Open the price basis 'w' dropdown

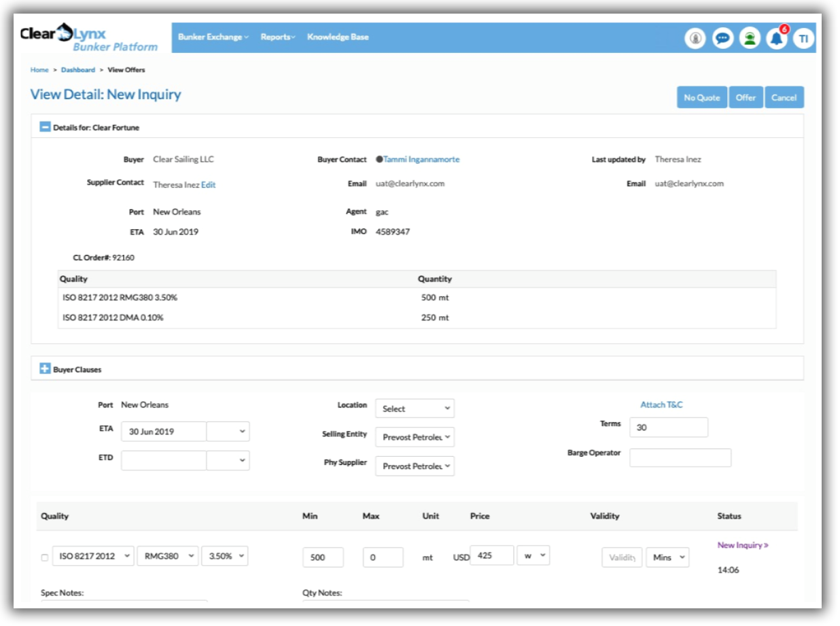pos(533,555)
